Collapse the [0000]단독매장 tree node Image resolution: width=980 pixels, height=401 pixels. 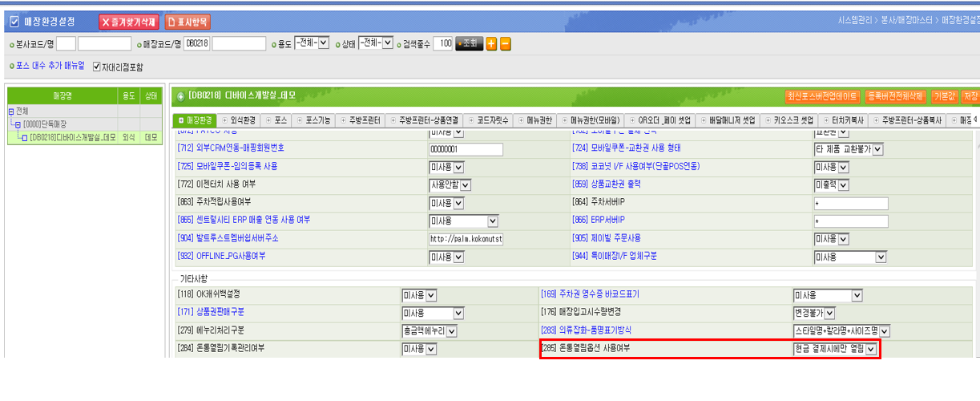[18, 124]
